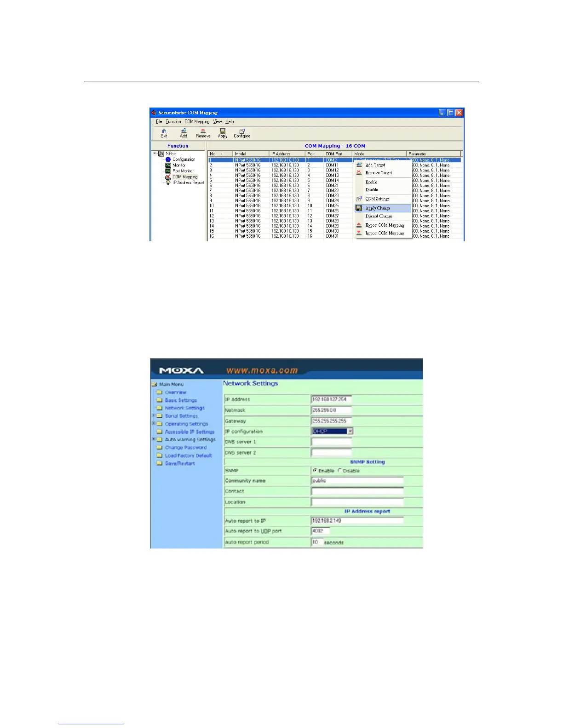Click the Exit toolbar icon
The height and width of the screenshot is (728, 563).
[164, 131]
